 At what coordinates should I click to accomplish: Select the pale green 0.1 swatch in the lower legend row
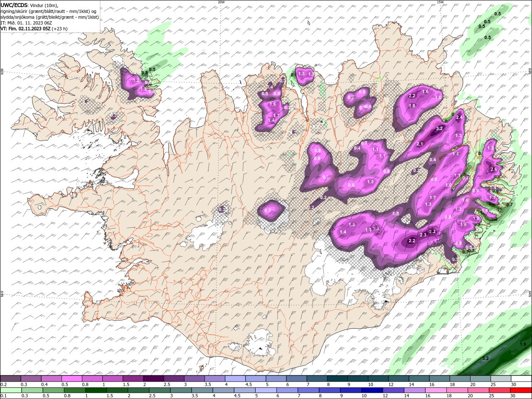pyautogui.click(x=10, y=390)
